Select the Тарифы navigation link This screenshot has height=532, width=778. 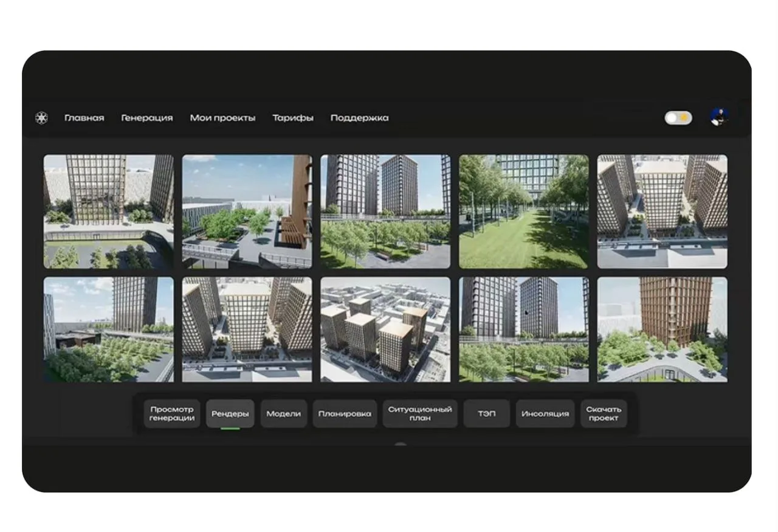292,118
